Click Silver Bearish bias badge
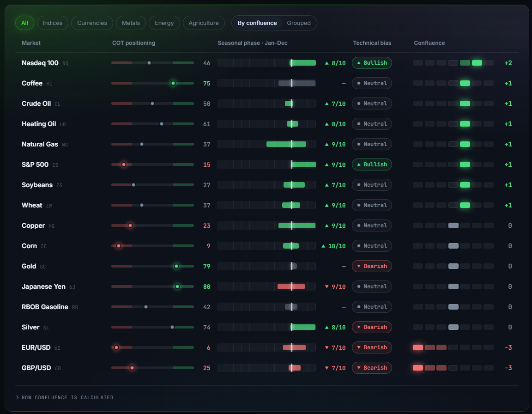The height and width of the screenshot is (414, 532). [x=372, y=327]
